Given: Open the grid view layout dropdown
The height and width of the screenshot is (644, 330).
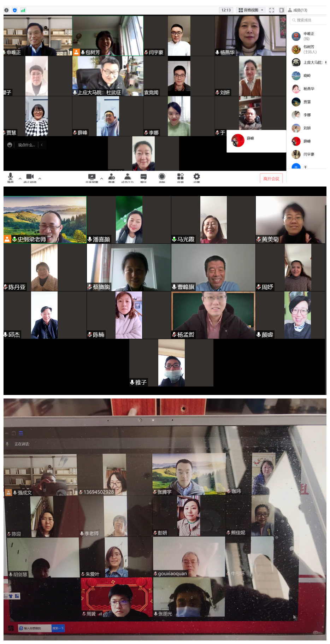Looking at the screenshot, I should 251,10.
